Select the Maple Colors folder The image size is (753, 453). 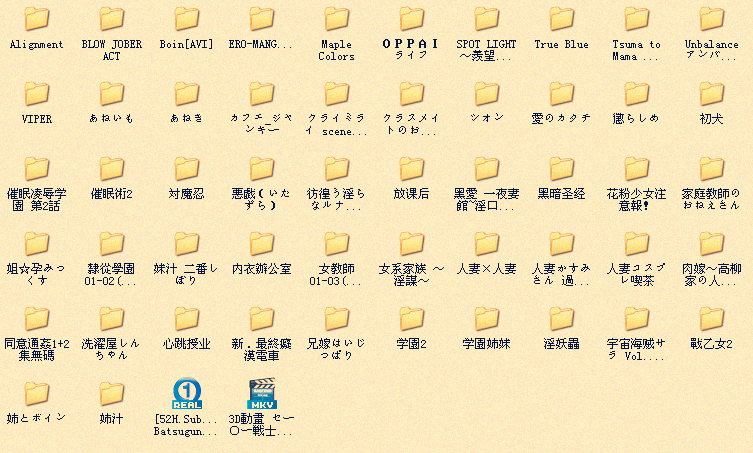click(337, 20)
